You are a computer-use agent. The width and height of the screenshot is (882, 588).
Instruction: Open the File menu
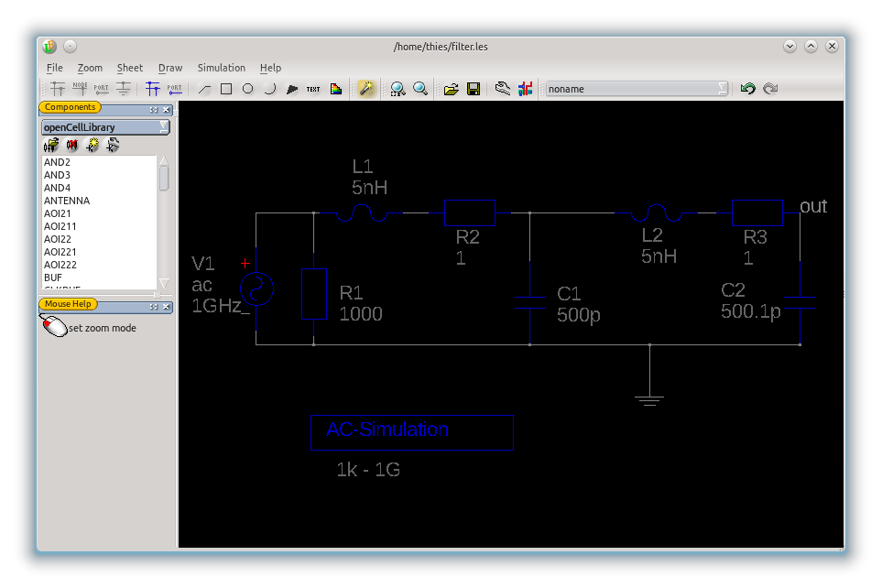(x=55, y=68)
